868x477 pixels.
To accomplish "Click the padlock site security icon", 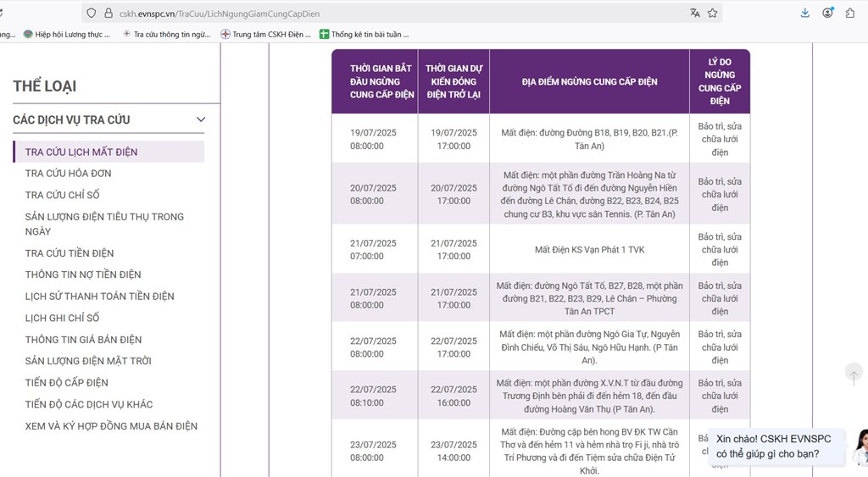I will click(x=108, y=14).
